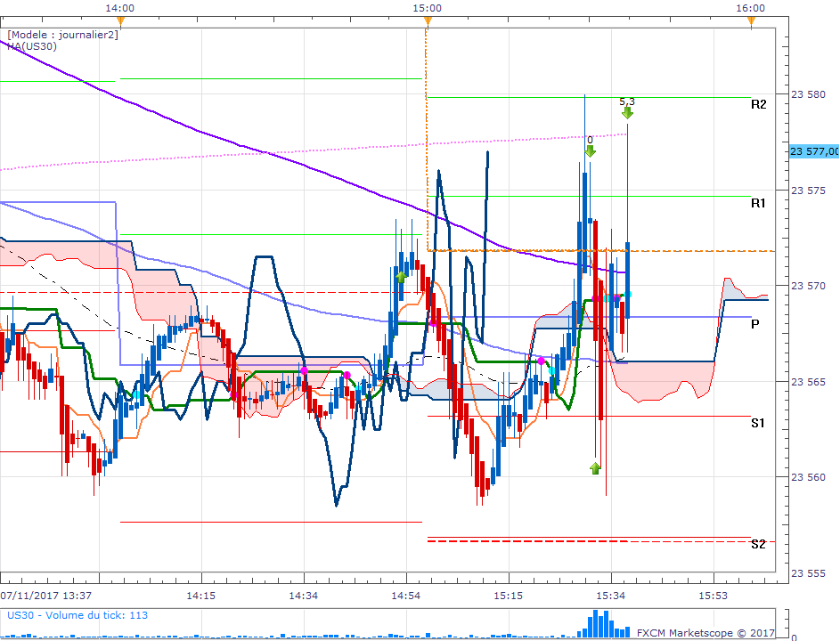
Task: Click the 15:53 time axis label
Action: [x=713, y=596]
